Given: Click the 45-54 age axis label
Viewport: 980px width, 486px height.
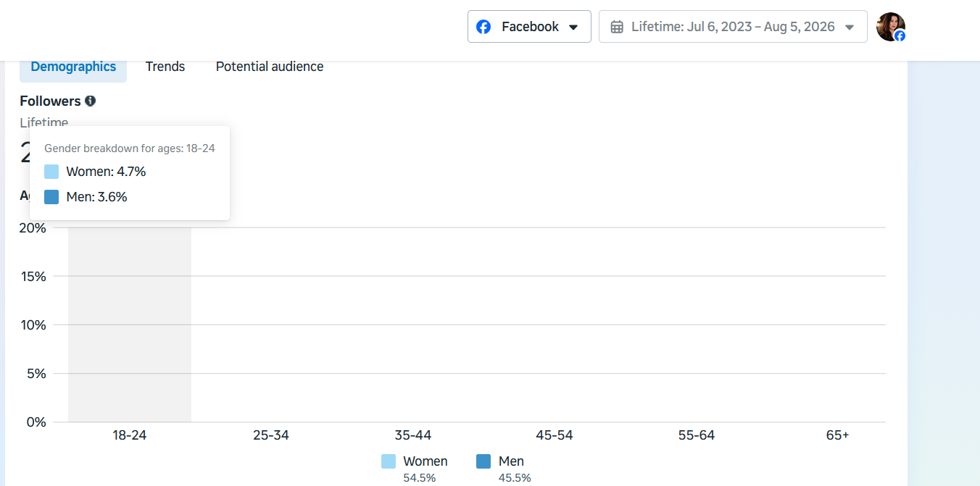Looking at the screenshot, I should [x=555, y=435].
